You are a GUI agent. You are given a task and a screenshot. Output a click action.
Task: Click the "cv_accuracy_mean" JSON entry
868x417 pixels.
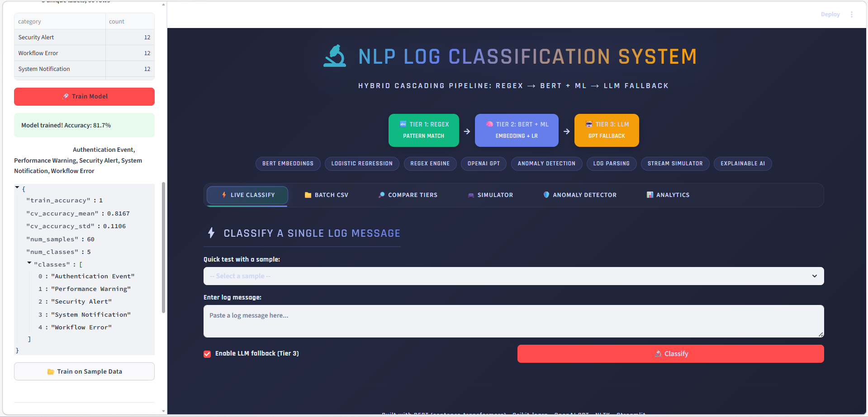(x=78, y=214)
